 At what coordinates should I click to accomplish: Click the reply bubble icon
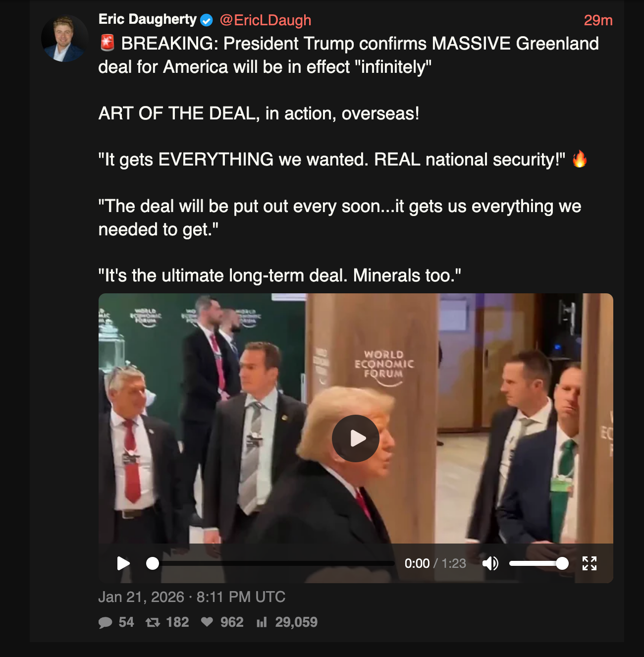pyautogui.click(x=105, y=622)
